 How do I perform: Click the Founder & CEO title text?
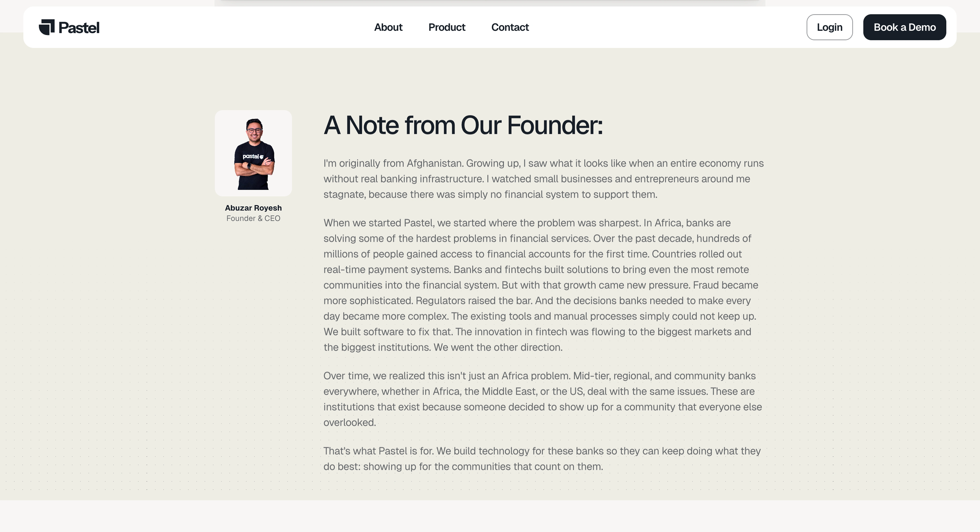253,218
